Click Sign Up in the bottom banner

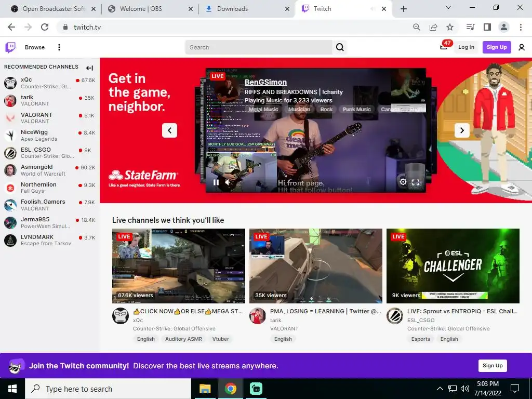coord(493,365)
